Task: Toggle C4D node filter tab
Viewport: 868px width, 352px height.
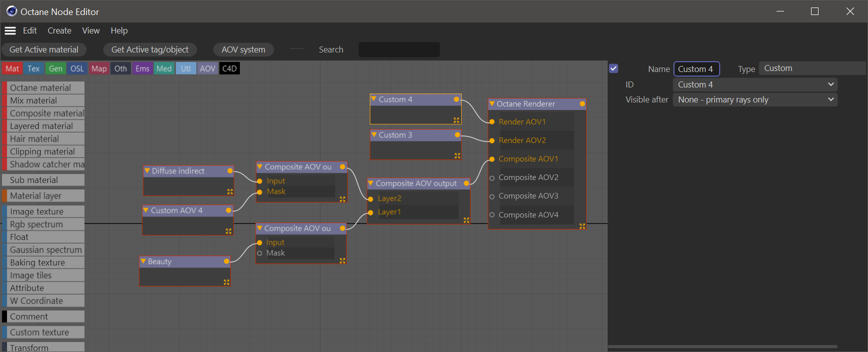Action: pos(229,68)
